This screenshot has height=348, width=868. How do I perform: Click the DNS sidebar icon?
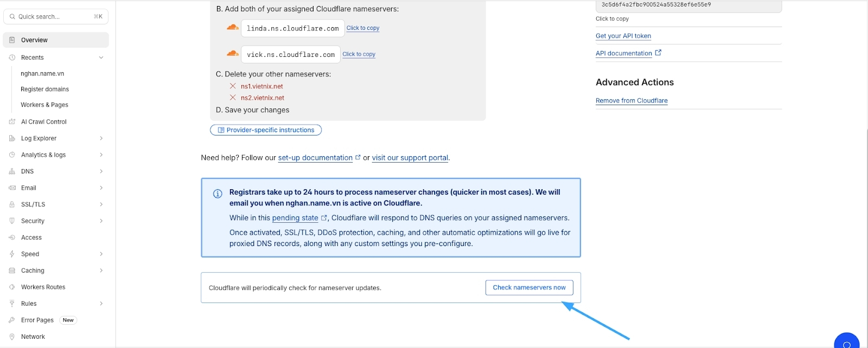pos(12,171)
